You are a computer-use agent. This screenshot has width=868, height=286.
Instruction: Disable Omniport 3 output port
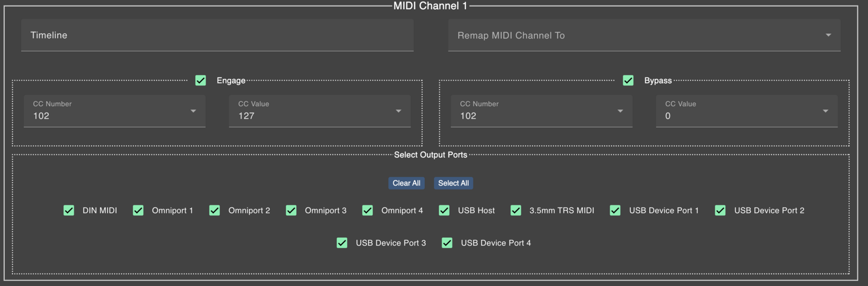pos(291,211)
